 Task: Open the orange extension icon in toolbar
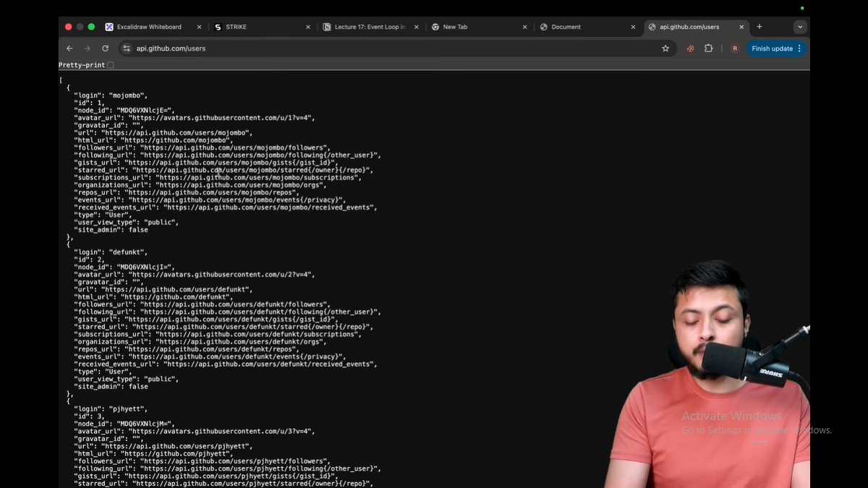[x=690, y=48]
